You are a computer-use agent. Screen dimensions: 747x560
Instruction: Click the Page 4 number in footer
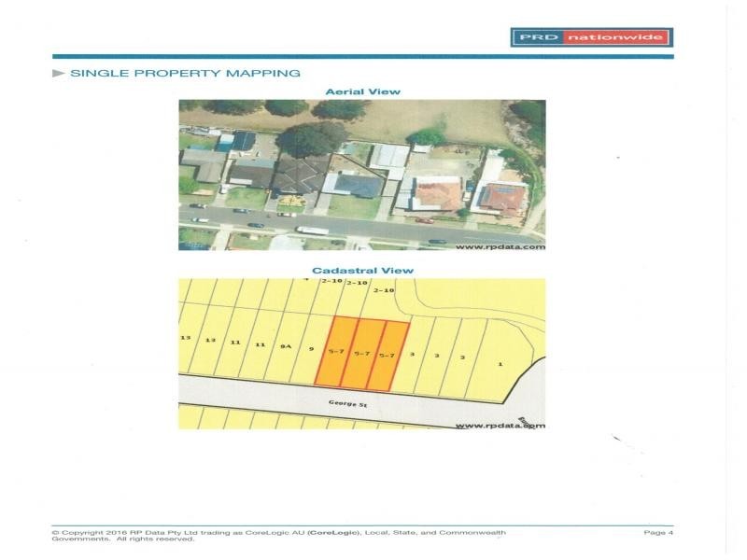tap(658, 533)
